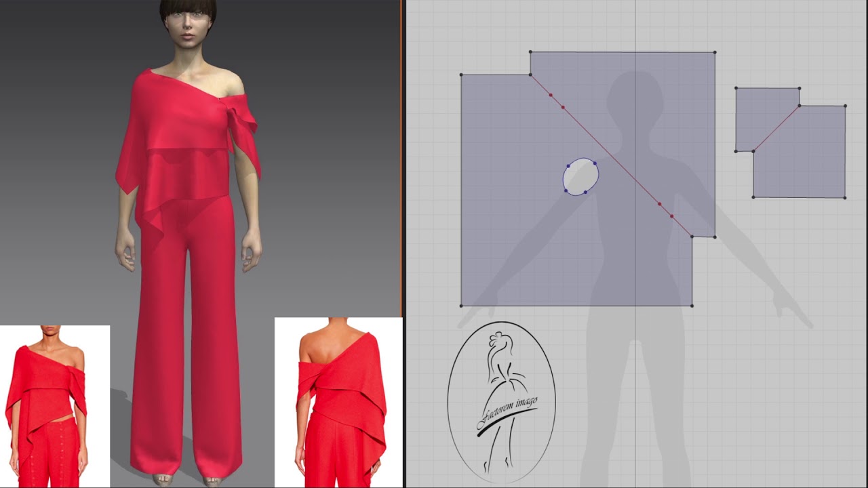Open back view reference photo thumbnail
This screenshot has height=488, width=868.
tap(338, 403)
